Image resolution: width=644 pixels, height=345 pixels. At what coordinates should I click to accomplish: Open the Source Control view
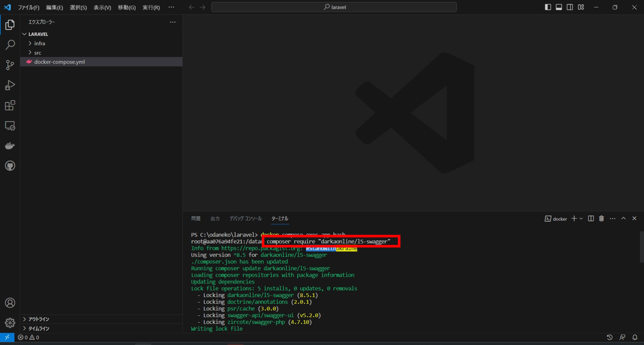(x=10, y=65)
